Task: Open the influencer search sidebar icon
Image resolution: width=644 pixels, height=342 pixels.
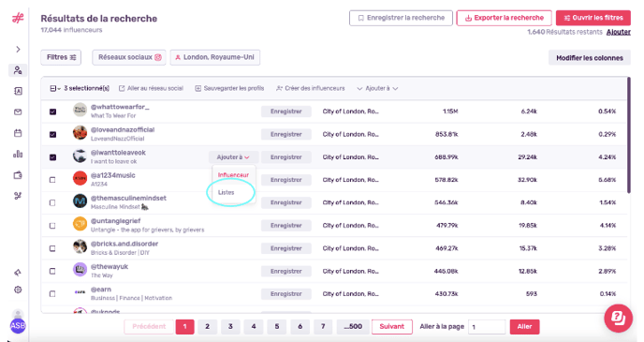Action: click(18, 70)
